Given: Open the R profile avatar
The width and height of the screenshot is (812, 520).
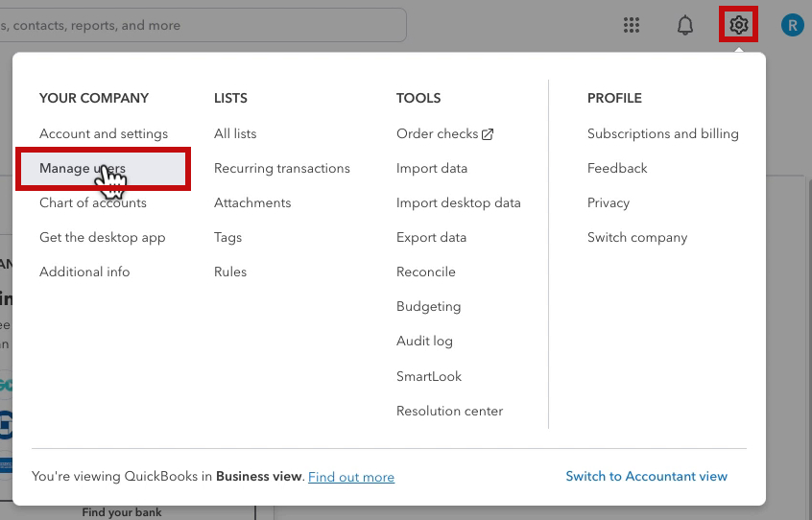Looking at the screenshot, I should pyautogui.click(x=792, y=25).
